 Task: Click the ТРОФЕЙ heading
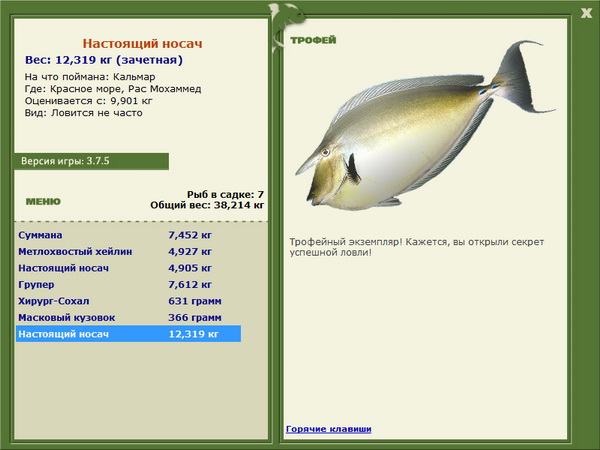313,40
